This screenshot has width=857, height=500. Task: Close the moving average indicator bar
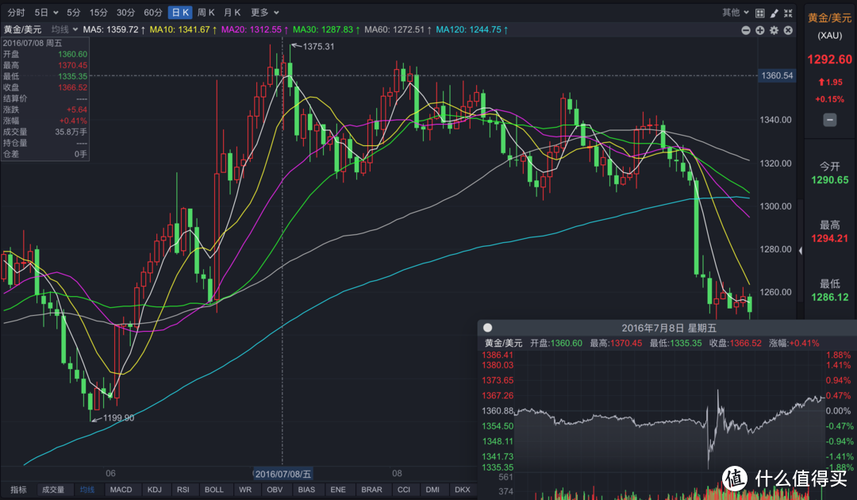click(x=787, y=31)
